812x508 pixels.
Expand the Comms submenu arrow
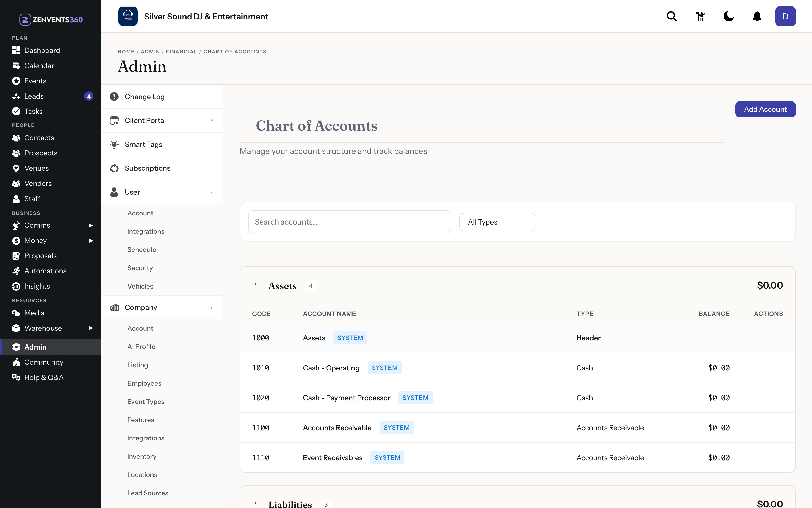[91, 226]
